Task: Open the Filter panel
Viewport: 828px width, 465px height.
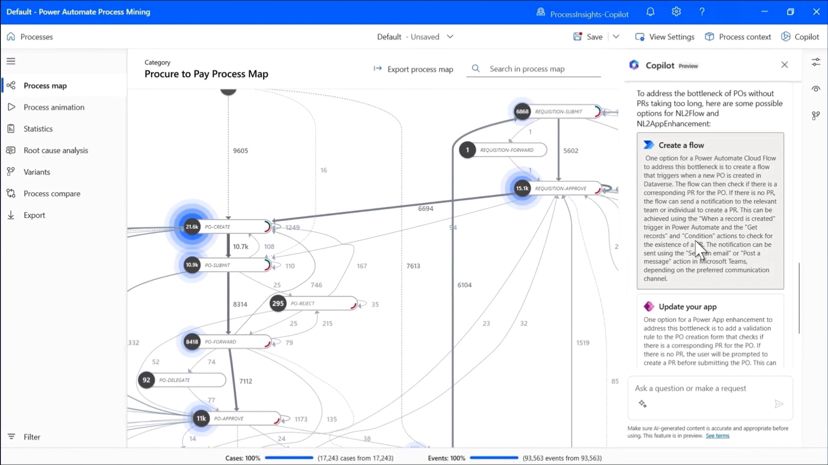Action: click(31, 437)
